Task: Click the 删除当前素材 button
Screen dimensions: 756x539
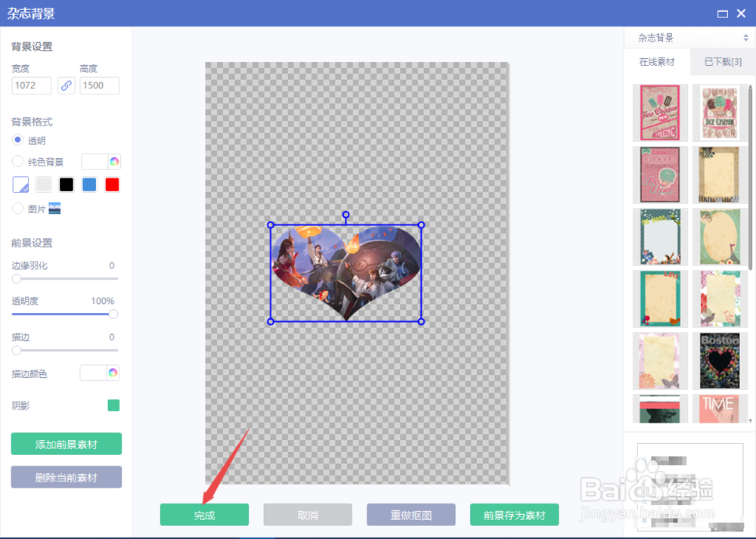Action: point(67,477)
